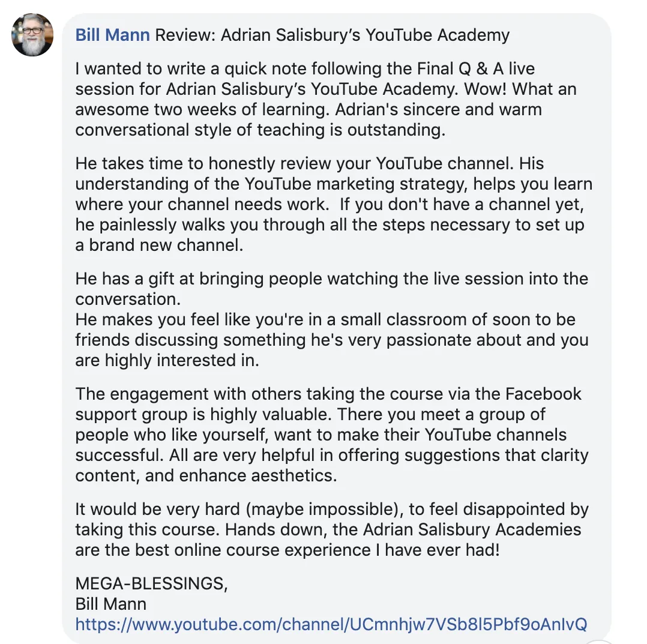
Task: Click the 'are highly interested in.' line
Action: [167, 360]
